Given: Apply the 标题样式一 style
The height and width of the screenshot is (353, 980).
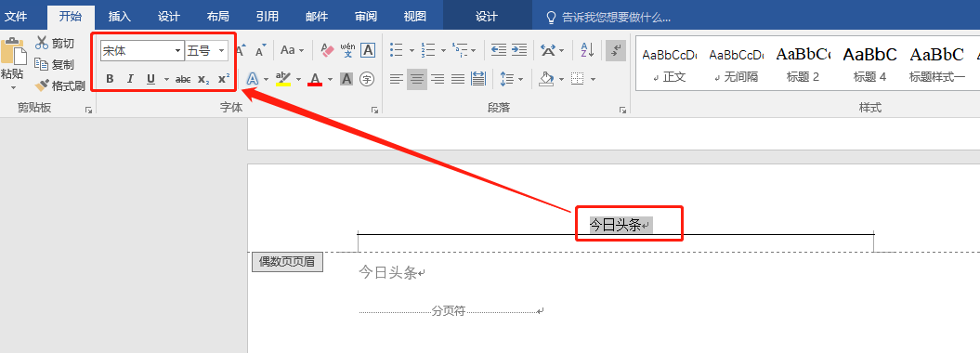Looking at the screenshot, I should pyautogui.click(x=937, y=65).
